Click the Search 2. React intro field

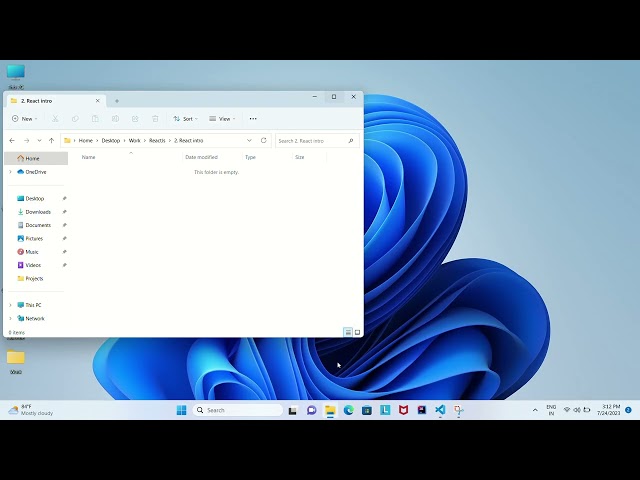pos(317,141)
